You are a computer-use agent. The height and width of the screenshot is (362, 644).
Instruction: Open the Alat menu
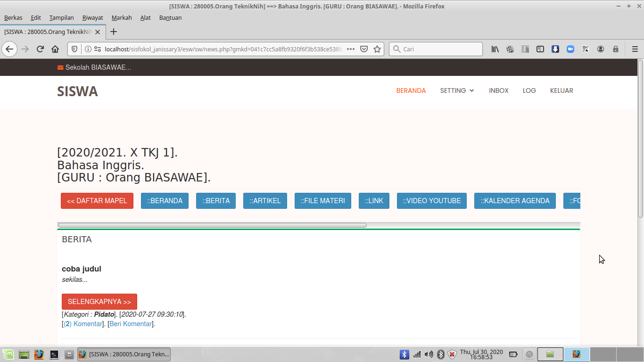(146, 18)
